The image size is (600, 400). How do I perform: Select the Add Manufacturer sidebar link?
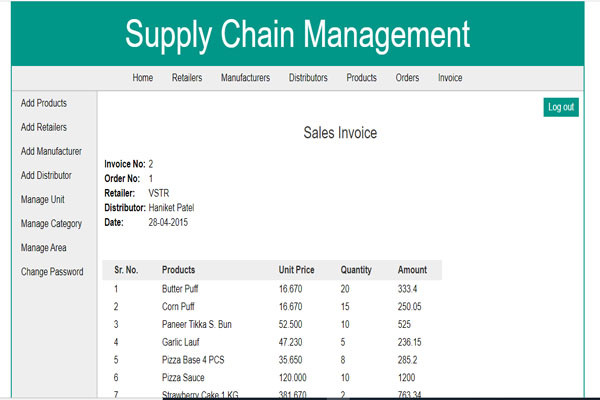[x=51, y=151]
